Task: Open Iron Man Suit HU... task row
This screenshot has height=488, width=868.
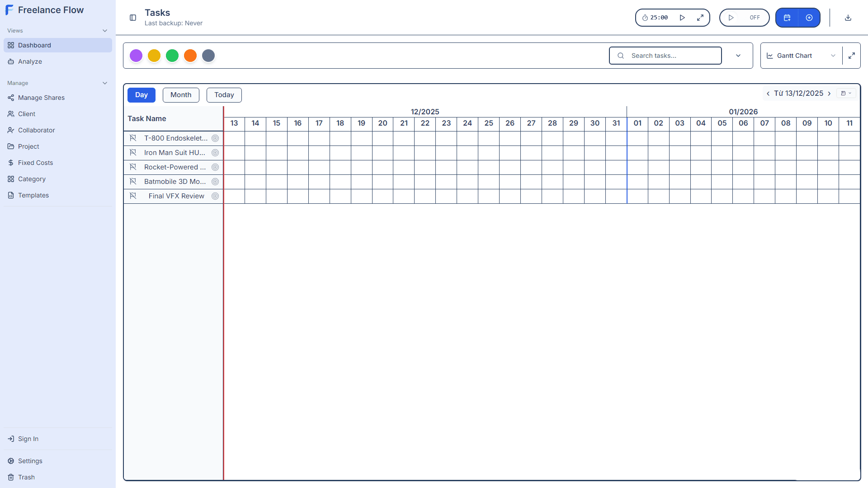Action: tap(175, 153)
